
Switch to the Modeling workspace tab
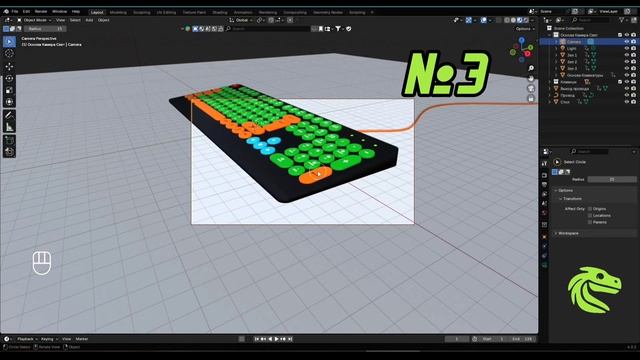click(118, 12)
